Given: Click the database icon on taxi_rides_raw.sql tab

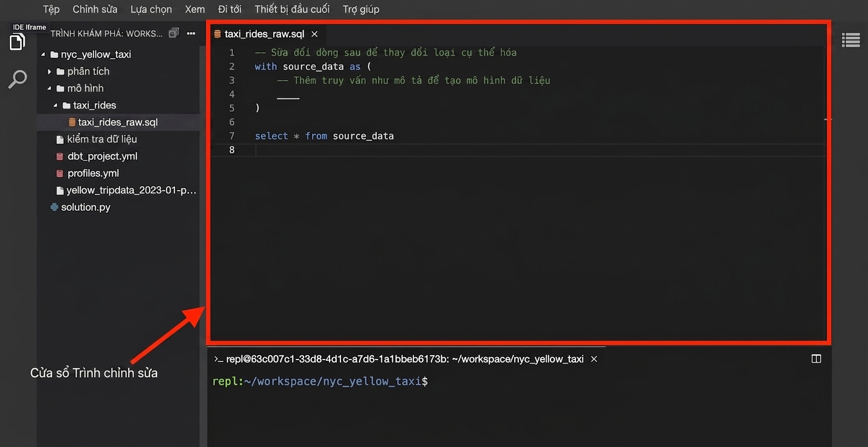Looking at the screenshot, I should (x=217, y=34).
